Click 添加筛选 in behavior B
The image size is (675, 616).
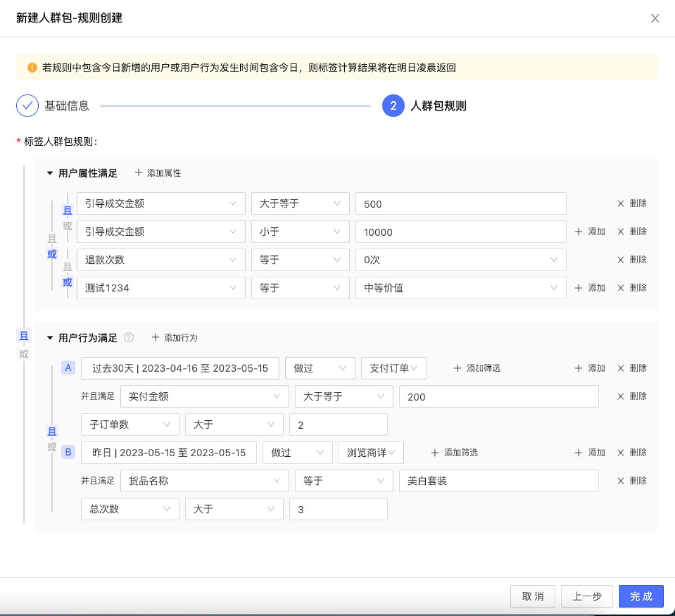click(454, 453)
